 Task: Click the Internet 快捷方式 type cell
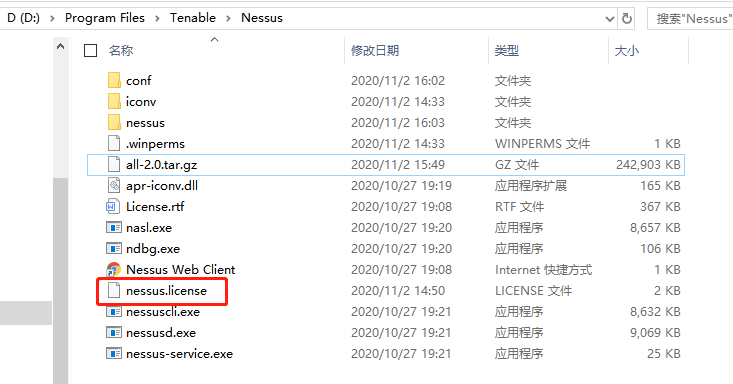(x=544, y=269)
